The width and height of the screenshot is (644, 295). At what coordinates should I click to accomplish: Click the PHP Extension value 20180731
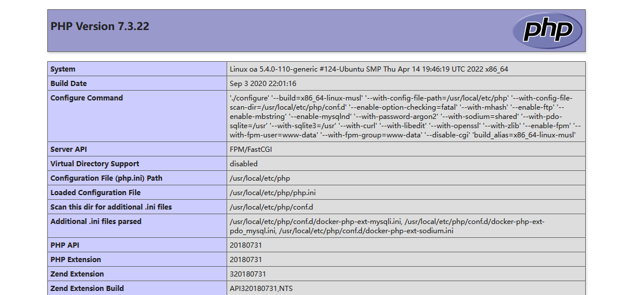point(246,260)
